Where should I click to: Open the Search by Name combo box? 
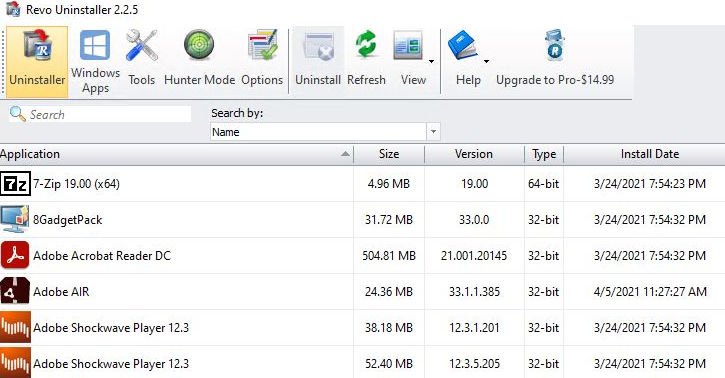[x=325, y=132]
